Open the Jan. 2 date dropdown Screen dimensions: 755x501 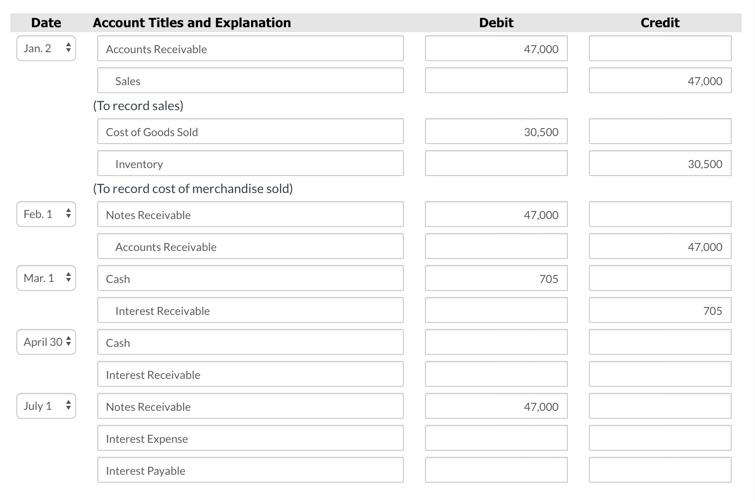46,48
